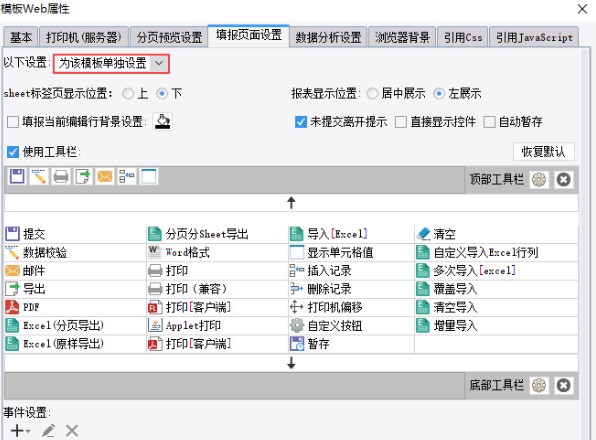The image size is (596, 440).
Task: Click the 恢复默认 button
Action: coord(544,152)
